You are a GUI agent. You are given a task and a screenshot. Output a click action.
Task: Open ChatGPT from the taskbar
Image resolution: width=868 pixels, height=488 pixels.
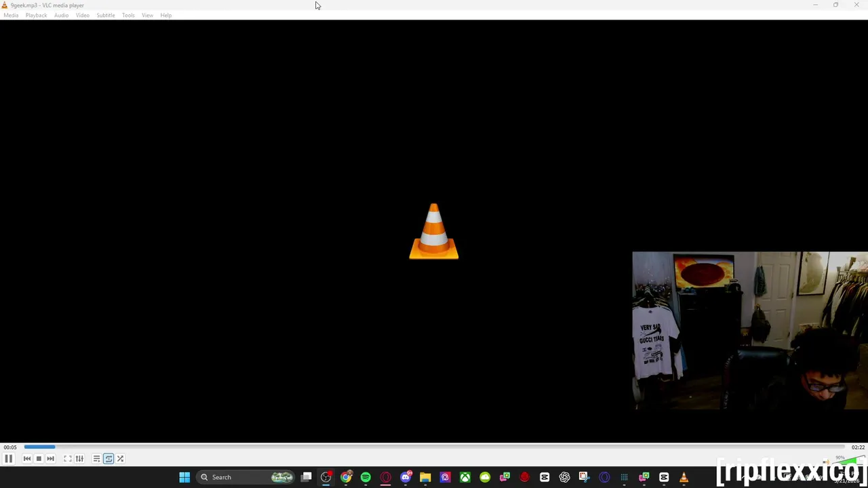click(x=564, y=477)
